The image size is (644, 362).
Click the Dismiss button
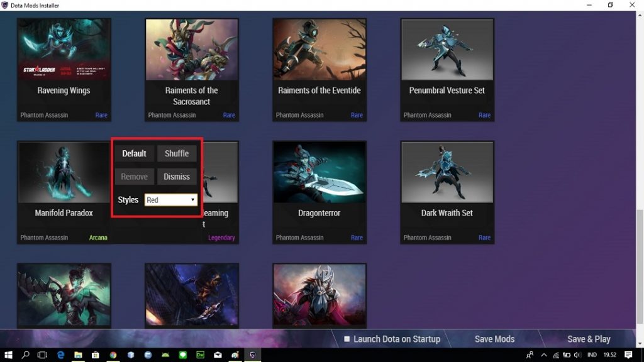pyautogui.click(x=177, y=177)
